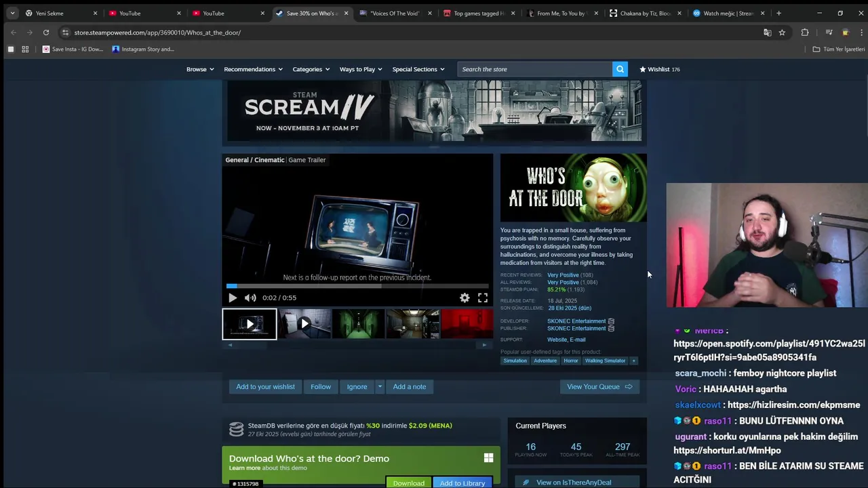868x488 pixels.
Task: Reload the page with the refresh icon
Action: [x=46, y=33]
